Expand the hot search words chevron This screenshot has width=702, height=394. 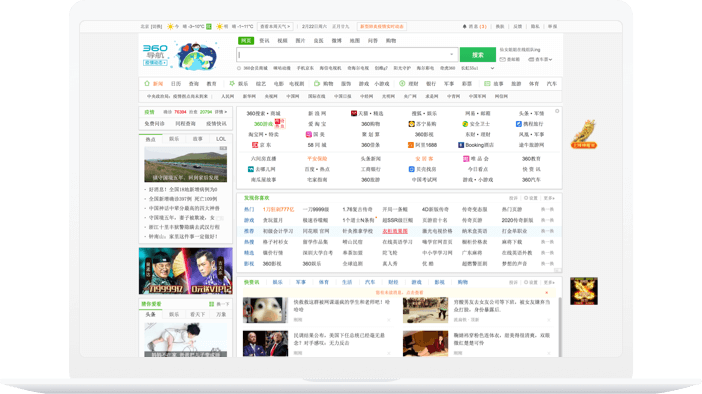492,68
